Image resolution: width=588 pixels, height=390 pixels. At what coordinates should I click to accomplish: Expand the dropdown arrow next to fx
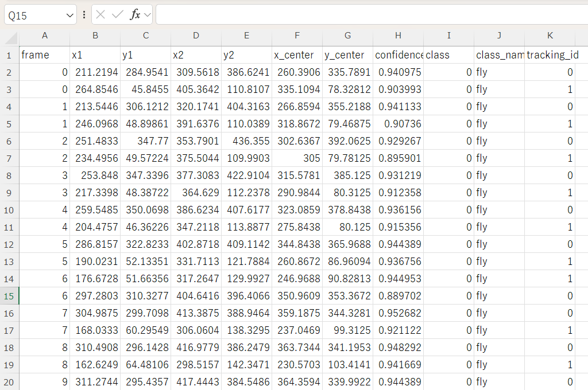click(x=148, y=15)
